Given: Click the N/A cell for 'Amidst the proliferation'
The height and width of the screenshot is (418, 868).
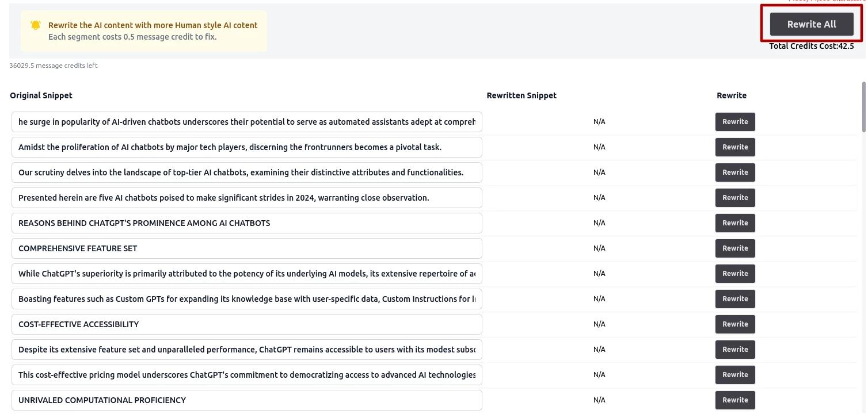Looking at the screenshot, I should coord(599,147).
